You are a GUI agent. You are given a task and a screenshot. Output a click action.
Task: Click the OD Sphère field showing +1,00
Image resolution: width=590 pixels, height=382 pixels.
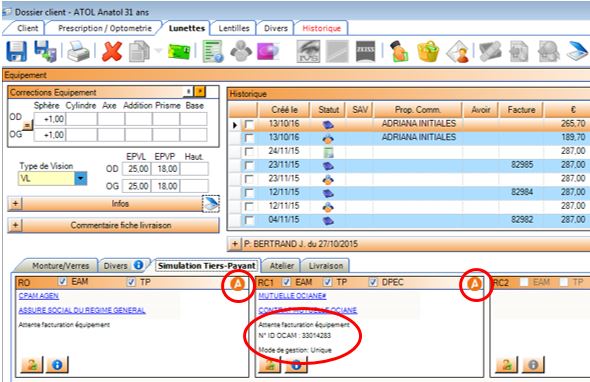tap(49, 119)
